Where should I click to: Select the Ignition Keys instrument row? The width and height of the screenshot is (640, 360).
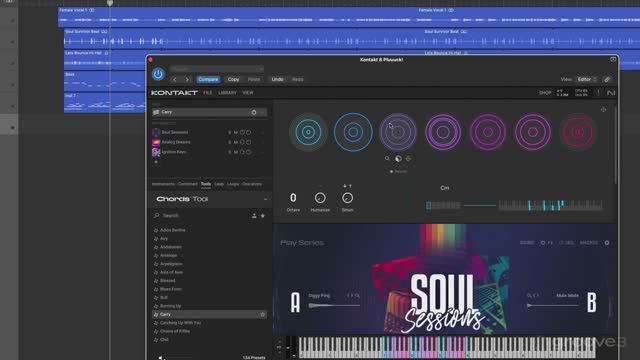click(208, 152)
